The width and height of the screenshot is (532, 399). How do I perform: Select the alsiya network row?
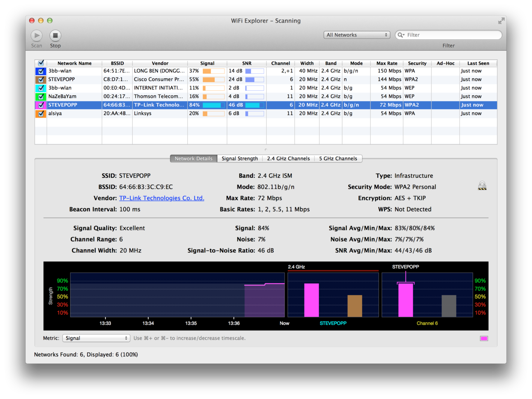tap(266, 114)
